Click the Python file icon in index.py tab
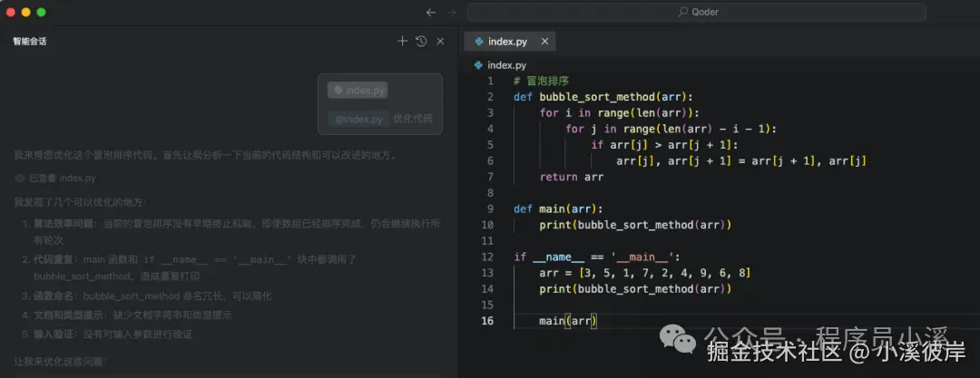The width and height of the screenshot is (980, 378). pos(479,41)
